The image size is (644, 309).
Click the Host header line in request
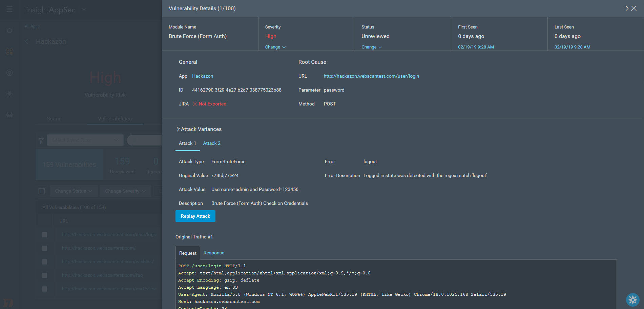(219, 302)
